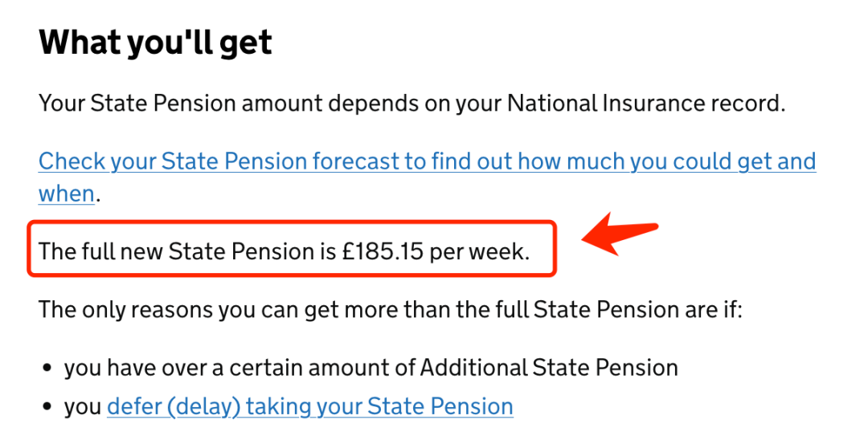Click the word 'Pension' in forecast link
Screen dimensions: 868x440
click(266, 161)
